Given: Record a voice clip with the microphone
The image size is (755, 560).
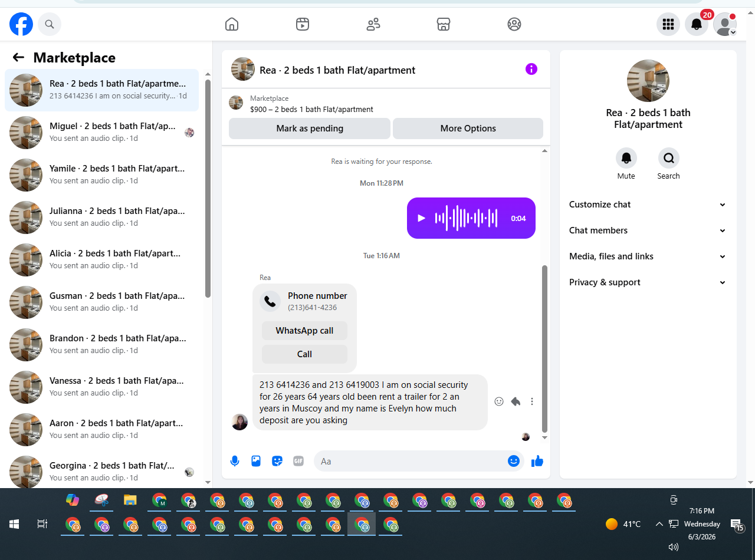Looking at the screenshot, I should [235, 461].
